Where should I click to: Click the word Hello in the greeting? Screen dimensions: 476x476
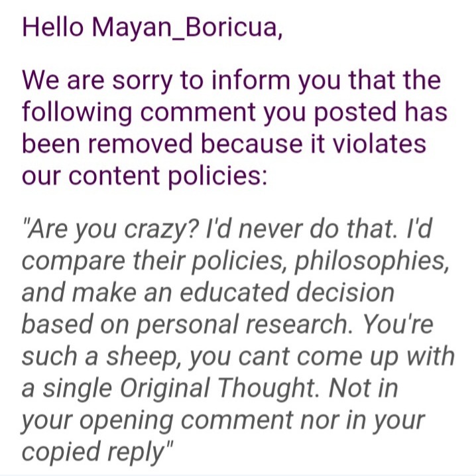(x=52, y=27)
